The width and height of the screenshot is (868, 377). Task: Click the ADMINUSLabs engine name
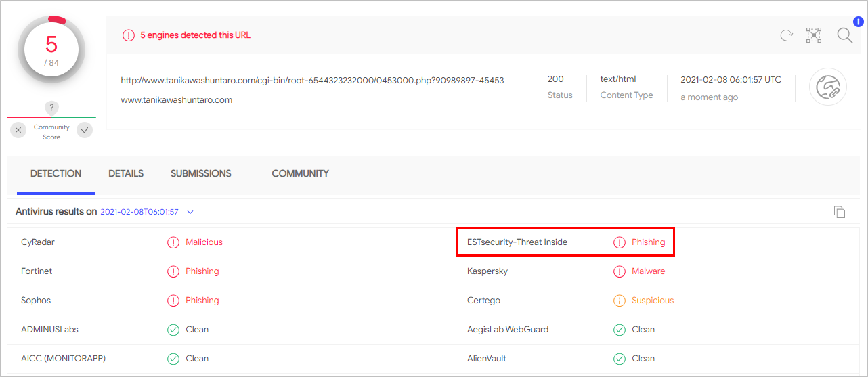(49, 330)
